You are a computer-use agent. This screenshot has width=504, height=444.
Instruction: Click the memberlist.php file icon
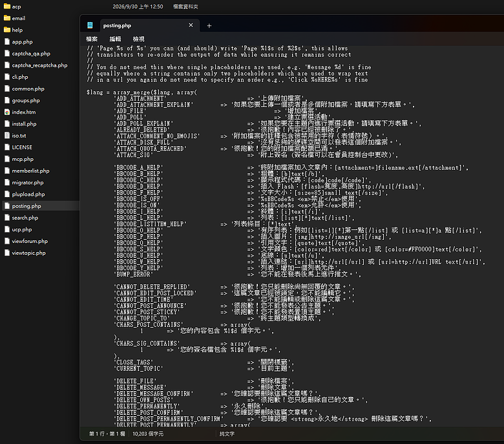point(7,171)
